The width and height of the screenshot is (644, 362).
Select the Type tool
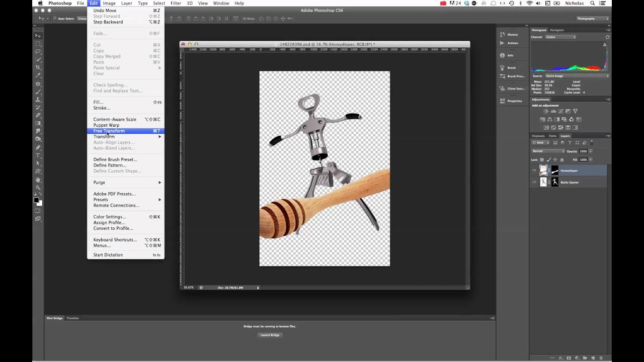click(38, 155)
